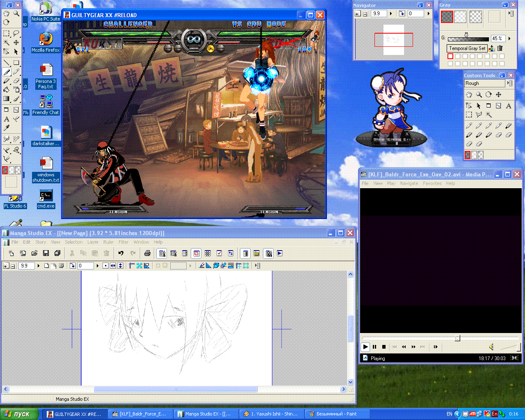
Task: Stop playback in media player
Action: 384,347
